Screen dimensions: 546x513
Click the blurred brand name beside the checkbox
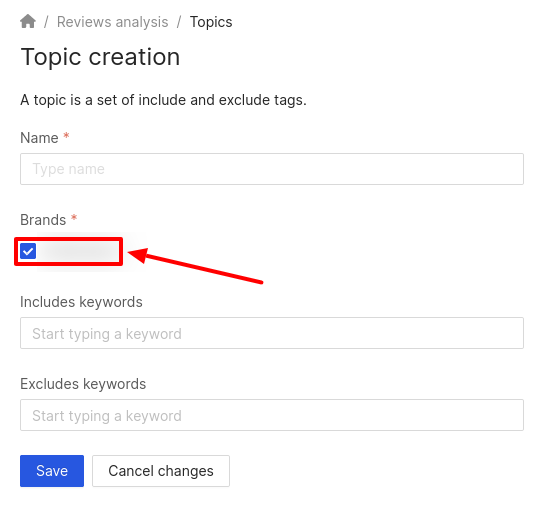coord(78,251)
